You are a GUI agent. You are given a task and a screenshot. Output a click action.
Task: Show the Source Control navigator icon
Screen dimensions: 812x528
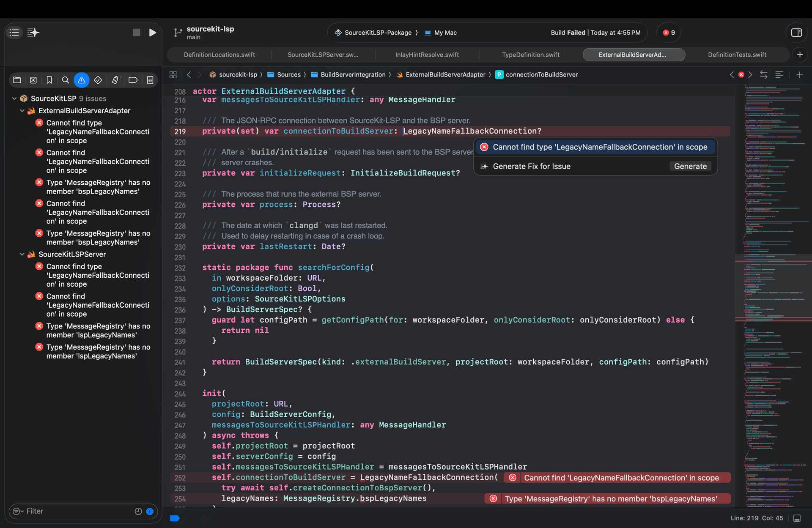33,80
